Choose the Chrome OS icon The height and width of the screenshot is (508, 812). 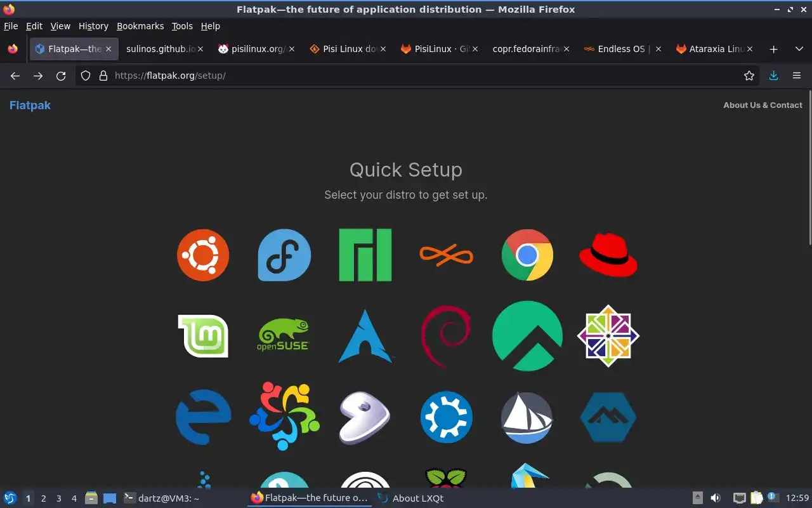coord(527,255)
